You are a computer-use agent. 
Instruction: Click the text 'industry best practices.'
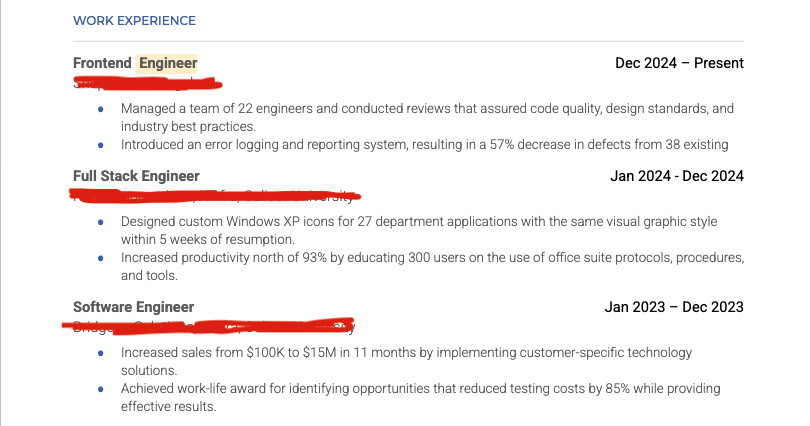pos(188,127)
